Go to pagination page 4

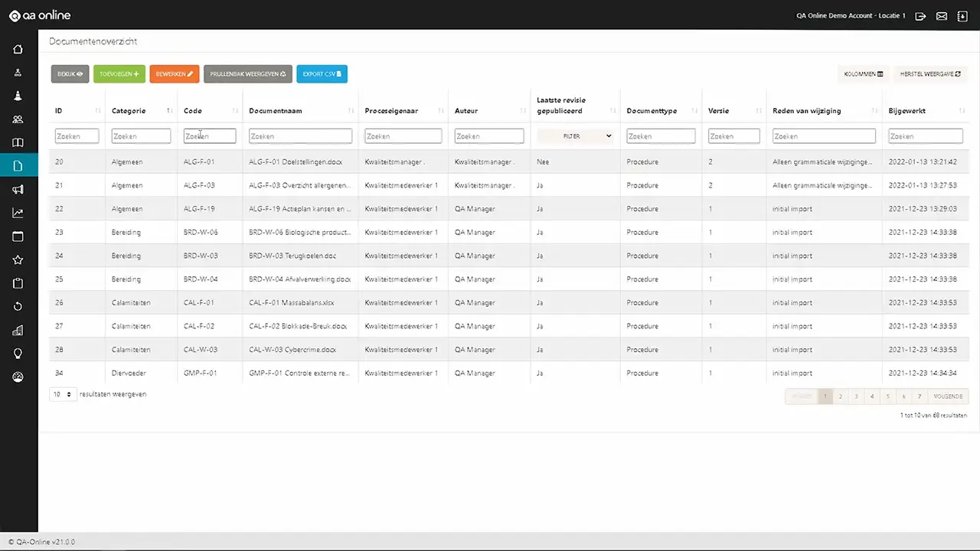[x=872, y=396]
